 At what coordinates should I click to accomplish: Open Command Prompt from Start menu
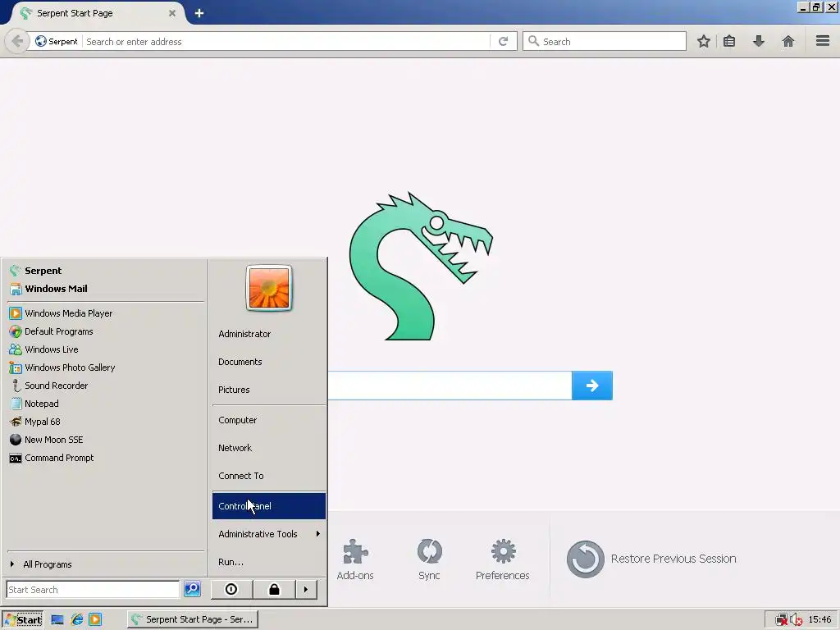(105, 458)
